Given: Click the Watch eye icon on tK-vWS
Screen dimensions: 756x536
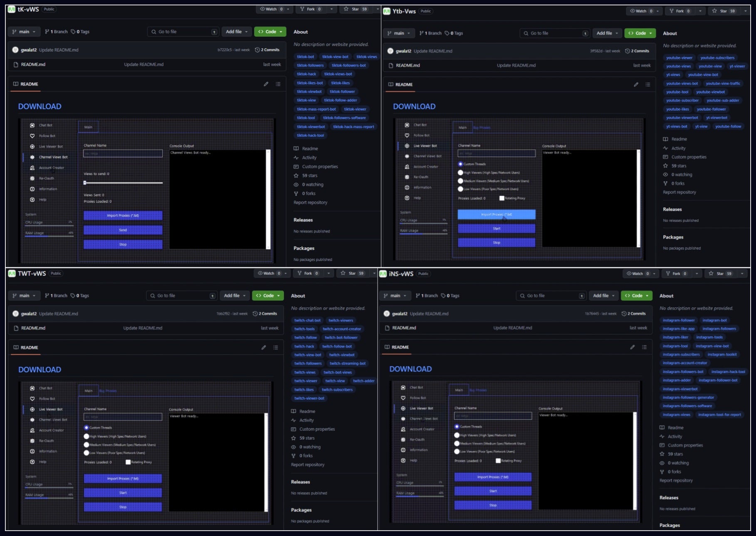Looking at the screenshot, I should click(x=263, y=9).
